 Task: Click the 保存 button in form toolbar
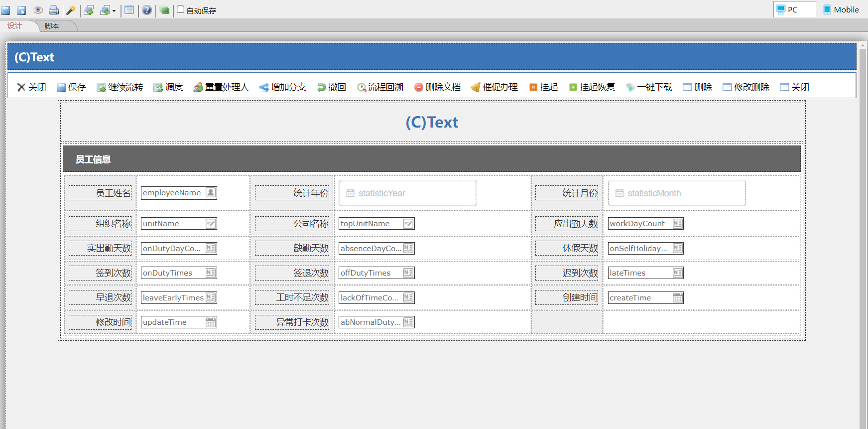point(71,87)
